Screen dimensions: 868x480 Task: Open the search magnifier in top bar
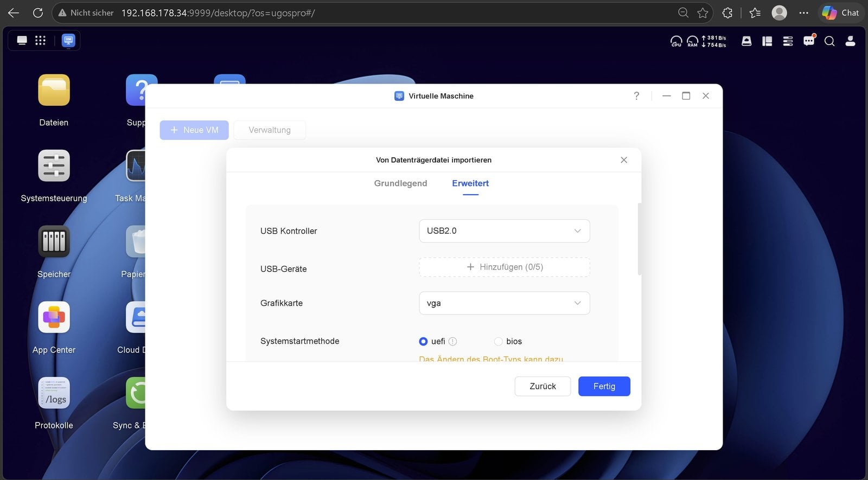point(829,41)
